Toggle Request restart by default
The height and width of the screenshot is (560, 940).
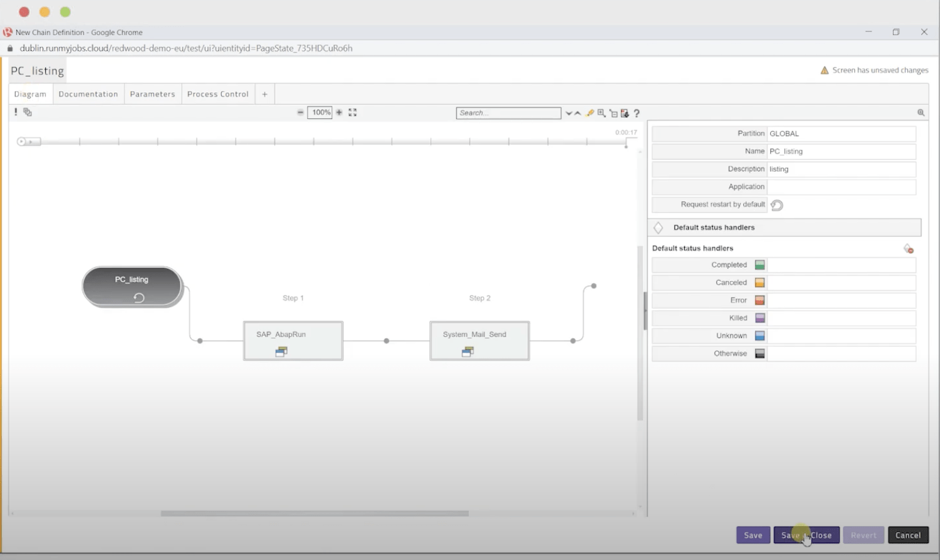(x=777, y=205)
